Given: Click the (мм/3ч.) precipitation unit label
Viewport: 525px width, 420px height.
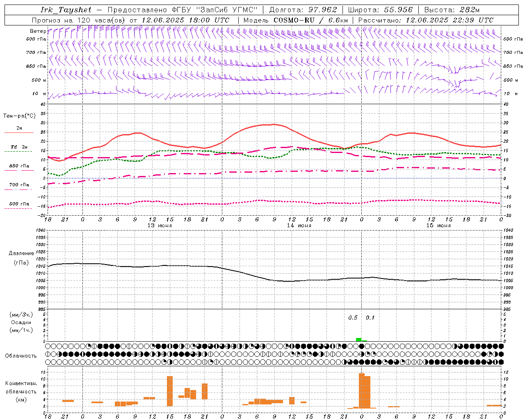Looking at the screenshot, I should [21, 315].
